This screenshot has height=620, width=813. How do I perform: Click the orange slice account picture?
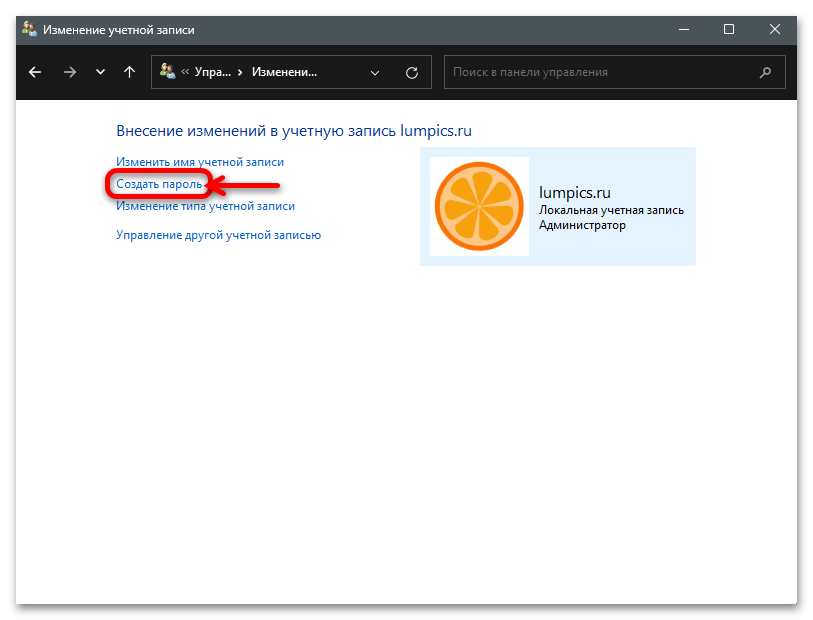(479, 206)
